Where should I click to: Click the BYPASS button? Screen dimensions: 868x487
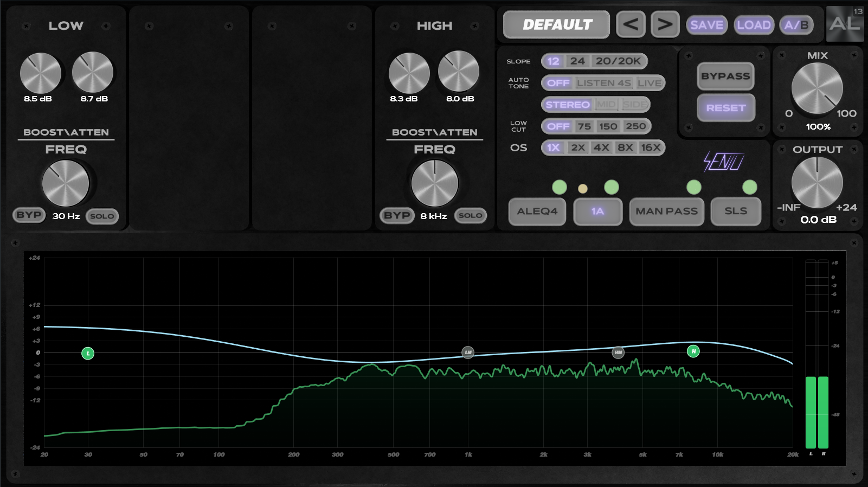pos(725,76)
